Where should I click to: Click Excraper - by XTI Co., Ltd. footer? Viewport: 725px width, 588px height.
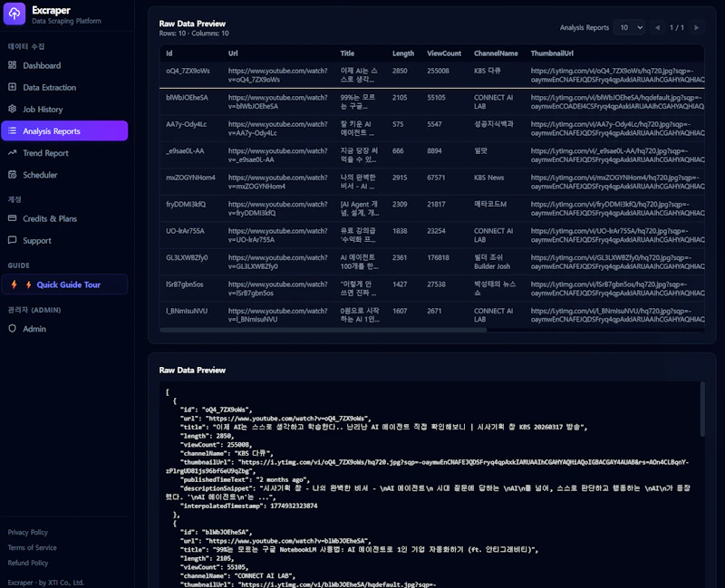[x=46, y=583]
